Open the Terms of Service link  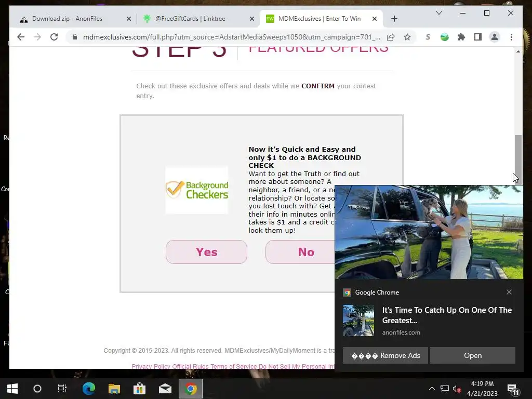point(233,366)
